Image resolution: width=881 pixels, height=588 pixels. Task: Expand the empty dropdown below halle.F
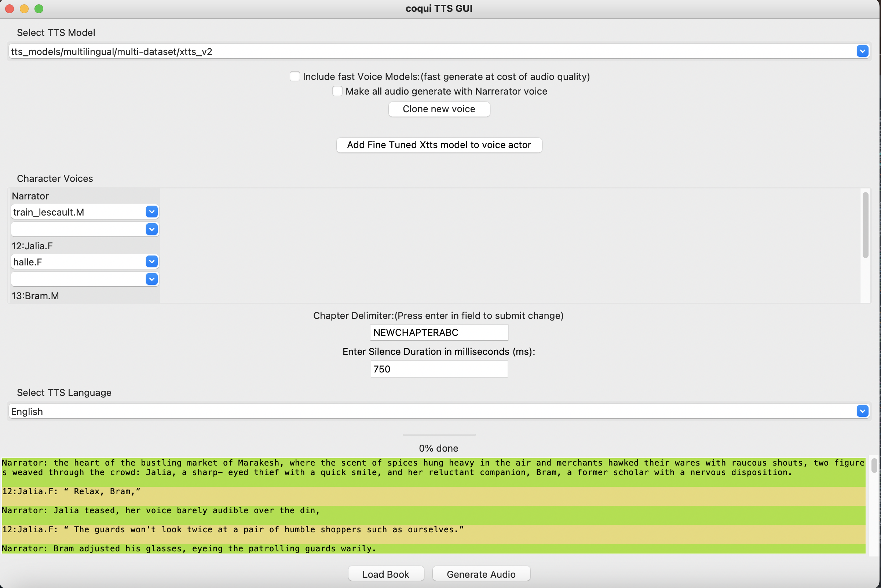(151, 279)
